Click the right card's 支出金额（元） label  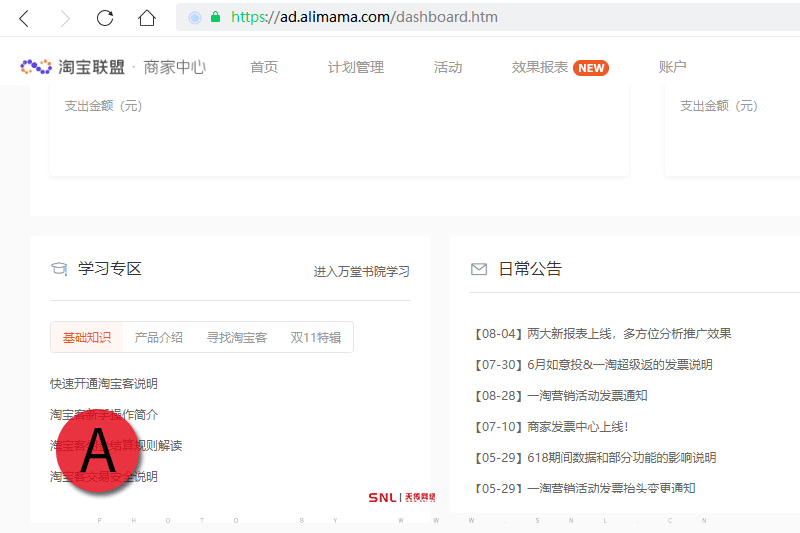(718, 106)
